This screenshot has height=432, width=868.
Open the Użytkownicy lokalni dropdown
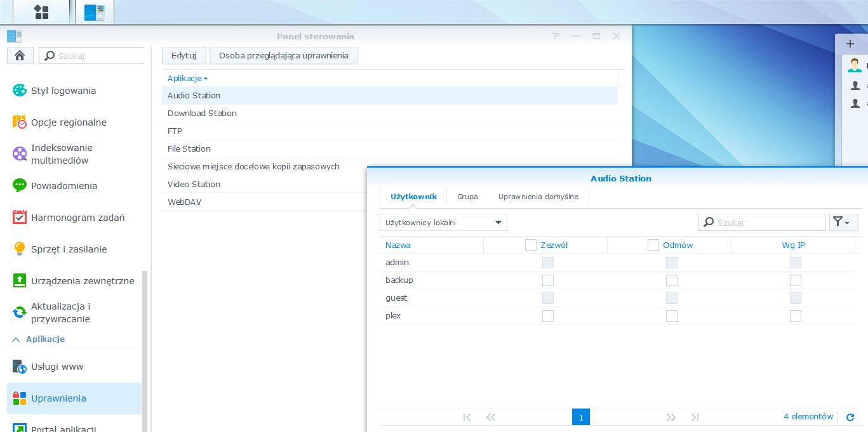443,223
